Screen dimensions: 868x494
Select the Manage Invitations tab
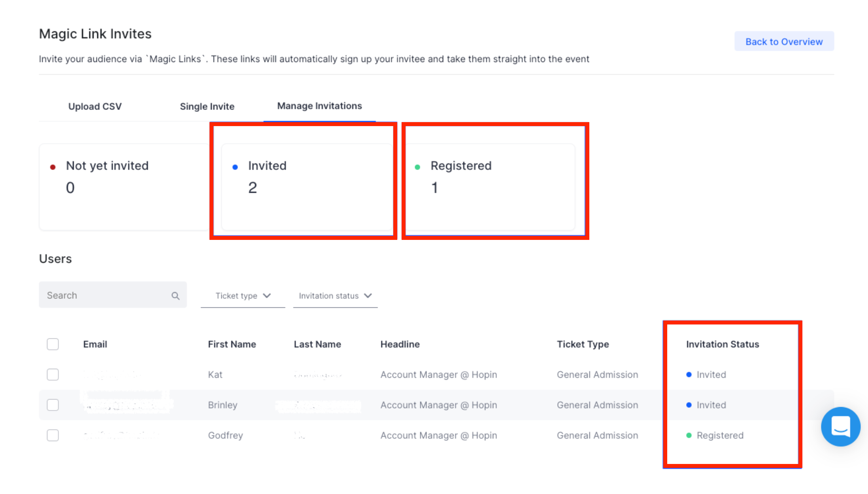319,106
